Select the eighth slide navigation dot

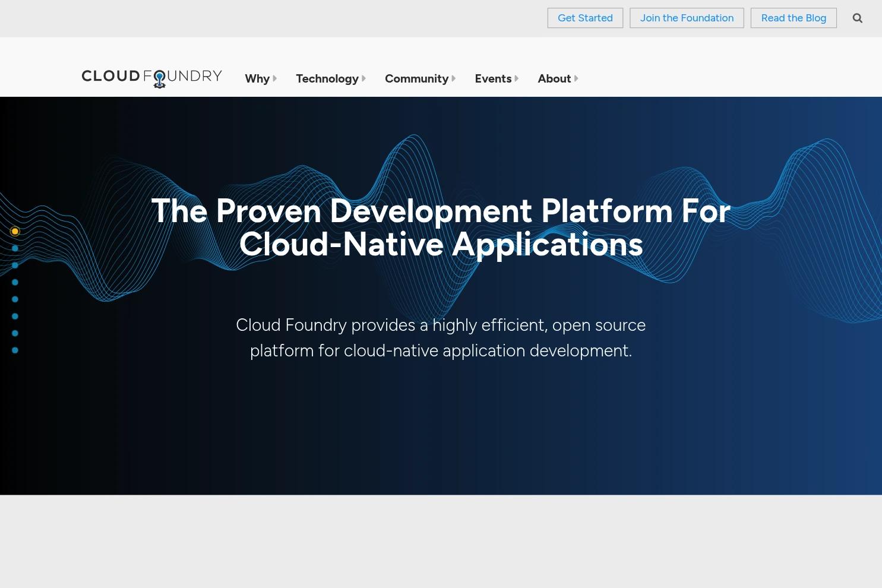tap(15, 350)
